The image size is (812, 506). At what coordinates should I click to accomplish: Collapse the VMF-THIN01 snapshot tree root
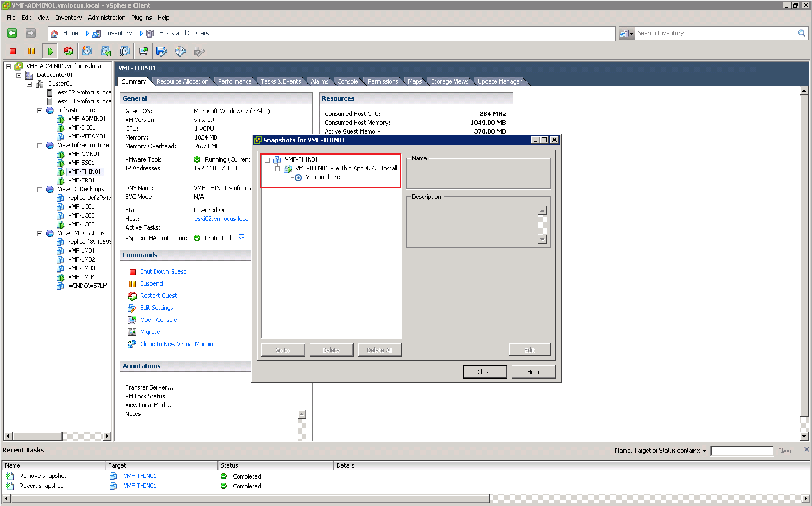pyautogui.click(x=267, y=160)
